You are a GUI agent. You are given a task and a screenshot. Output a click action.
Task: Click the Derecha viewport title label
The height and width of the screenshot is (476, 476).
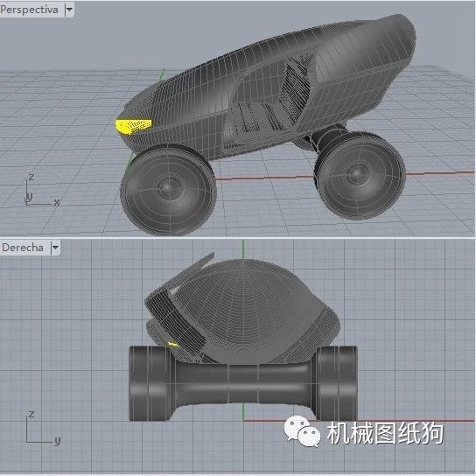[23, 248]
